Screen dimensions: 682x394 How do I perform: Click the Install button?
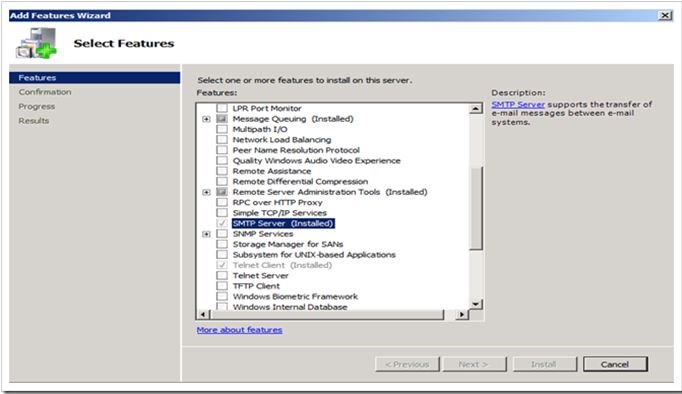pyautogui.click(x=544, y=364)
